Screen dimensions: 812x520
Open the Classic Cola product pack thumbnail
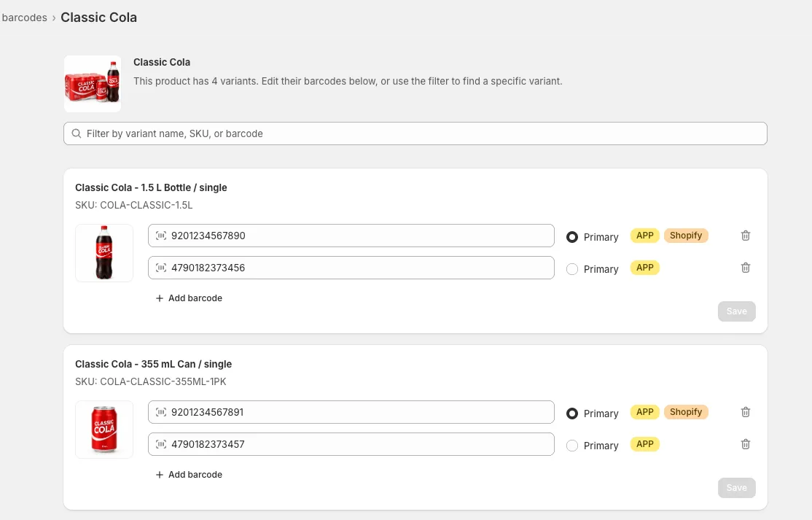(x=93, y=84)
